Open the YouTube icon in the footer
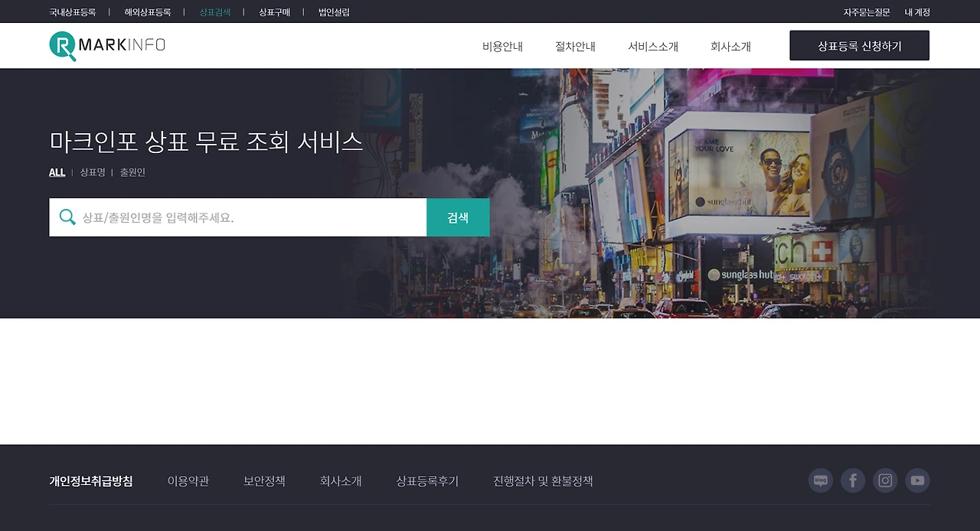The width and height of the screenshot is (980, 531). [x=917, y=481]
